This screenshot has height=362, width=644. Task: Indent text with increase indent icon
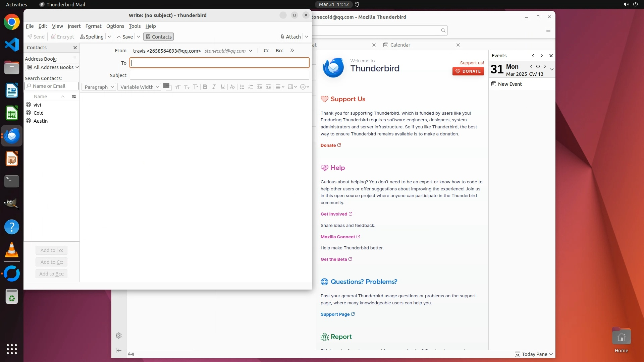coord(268,87)
